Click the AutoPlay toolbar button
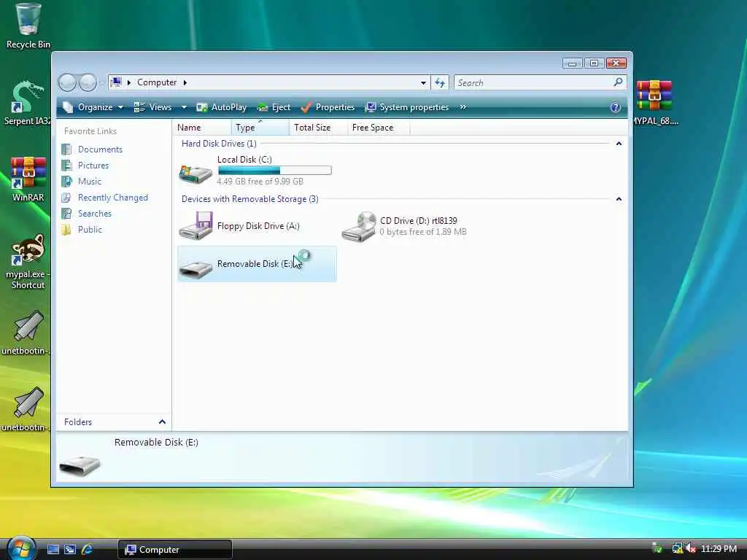 pyautogui.click(x=222, y=107)
